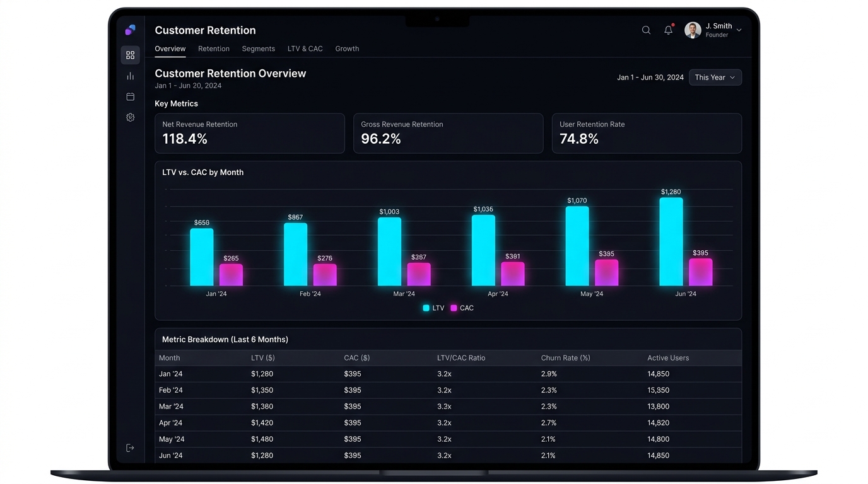868x484 pixels.
Task: Toggle the CAC legend magenta swatch
Action: (454, 308)
